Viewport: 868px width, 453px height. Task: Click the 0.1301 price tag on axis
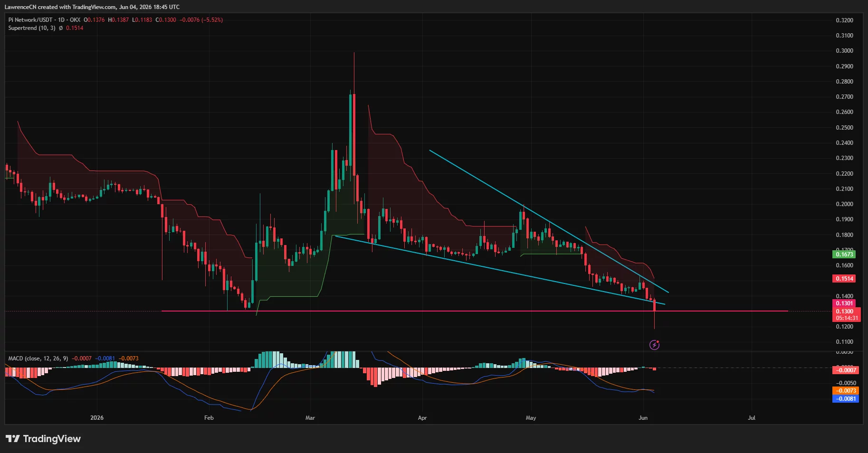(x=845, y=303)
